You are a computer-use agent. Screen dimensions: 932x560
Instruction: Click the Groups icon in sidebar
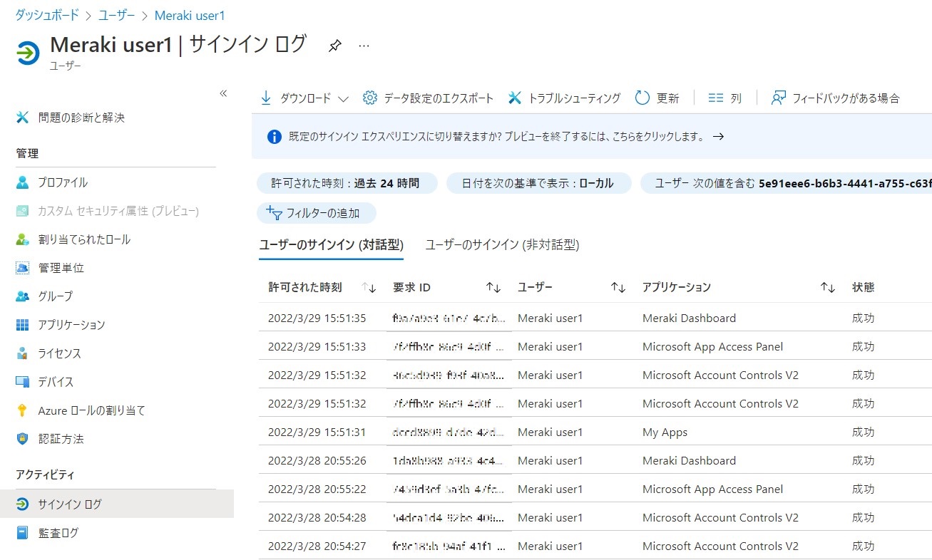23,296
